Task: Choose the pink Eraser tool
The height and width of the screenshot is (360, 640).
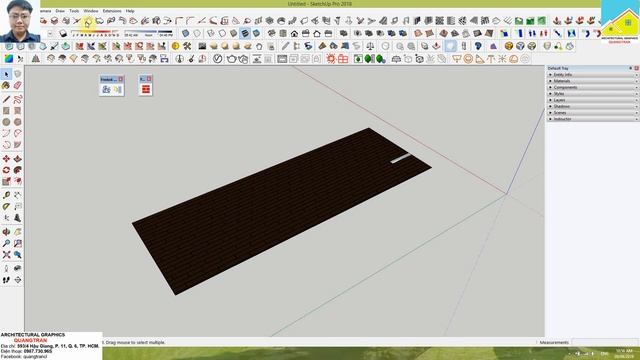Action: coord(18,85)
